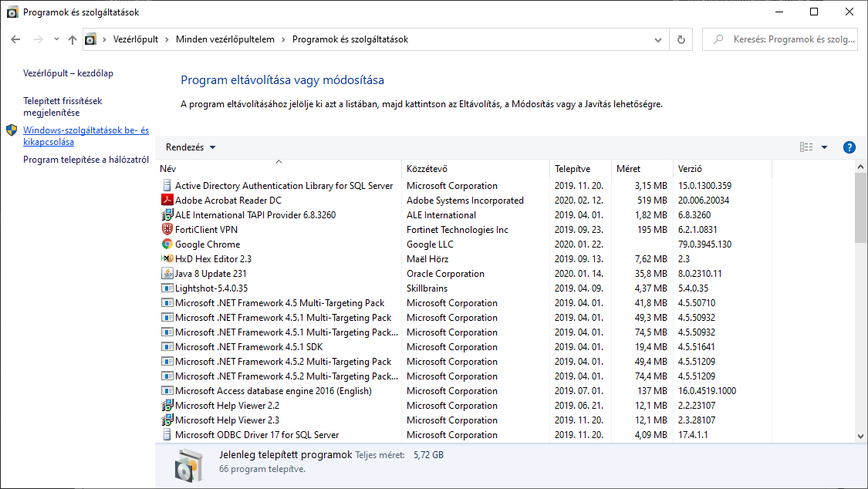Click the control panel icon in address bar
868x489 pixels.
coord(90,39)
